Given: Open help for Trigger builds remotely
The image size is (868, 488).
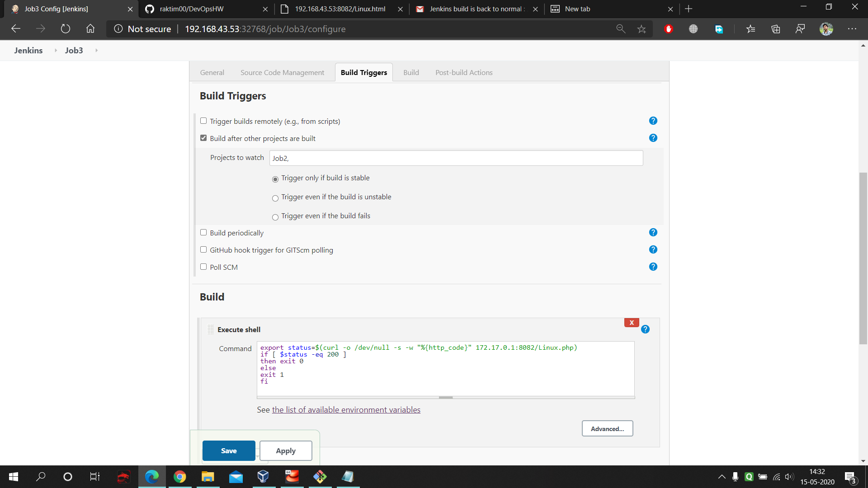Looking at the screenshot, I should click(653, 121).
